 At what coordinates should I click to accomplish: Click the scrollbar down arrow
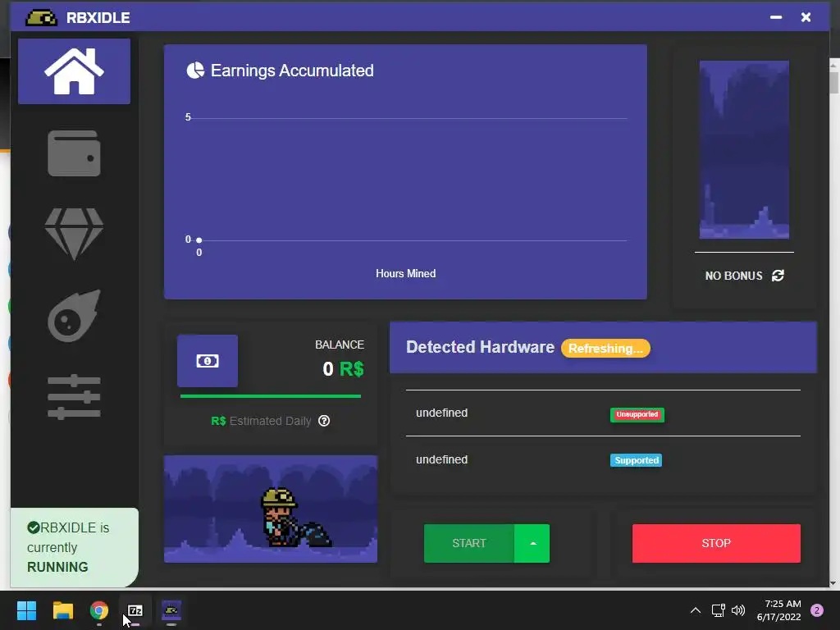(x=833, y=583)
